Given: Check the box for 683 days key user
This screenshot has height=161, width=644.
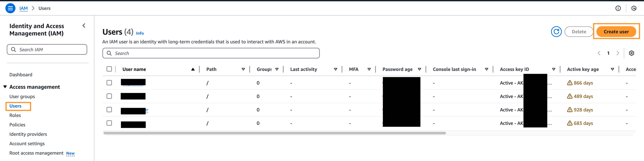Looking at the screenshot, I should 109,123.
